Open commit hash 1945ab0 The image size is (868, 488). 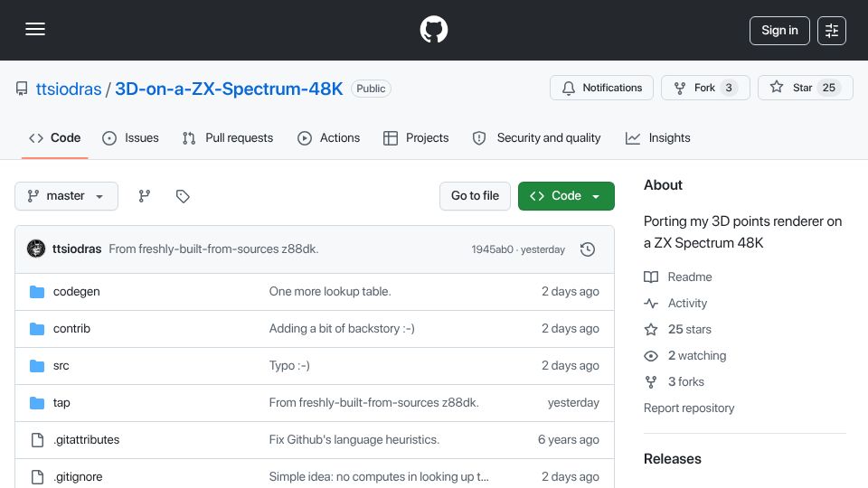click(x=492, y=249)
